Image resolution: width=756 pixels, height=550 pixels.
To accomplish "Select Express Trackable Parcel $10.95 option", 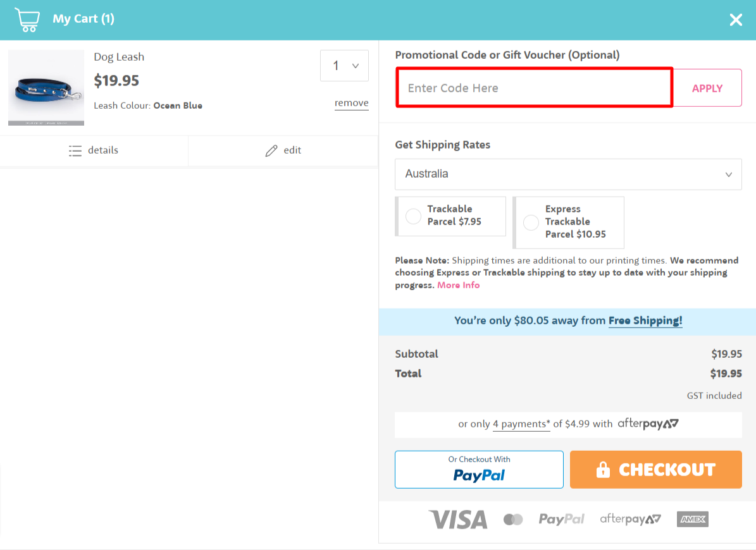I will pyautogui.click(x=531, y=223).
